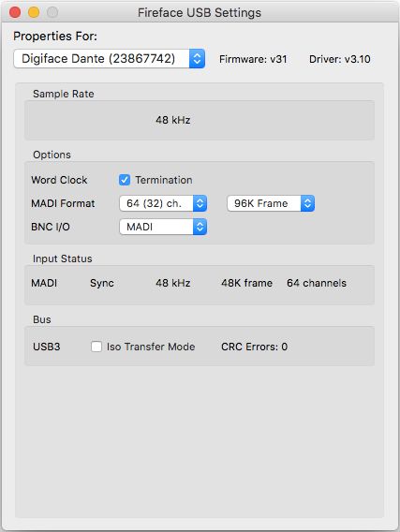This screenshot has height=532, width=400.
Task: Click the Firmware: v31 label
Action: tap(253, 59)
